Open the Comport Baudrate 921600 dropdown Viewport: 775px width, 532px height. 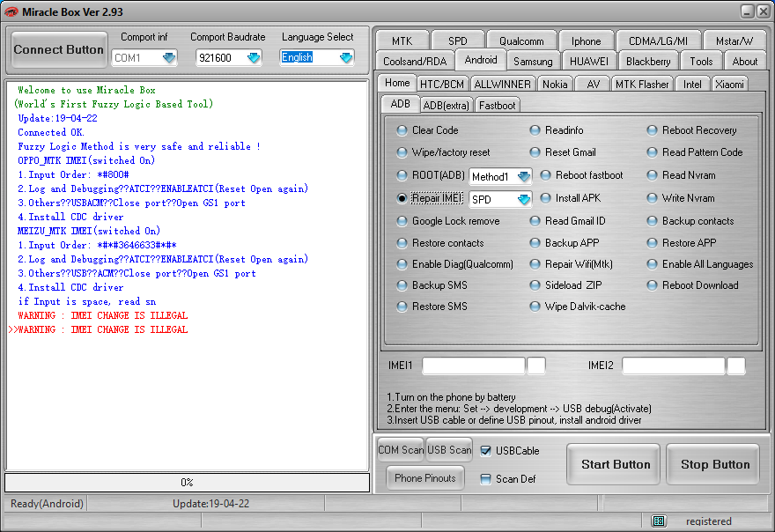point(254,58)
